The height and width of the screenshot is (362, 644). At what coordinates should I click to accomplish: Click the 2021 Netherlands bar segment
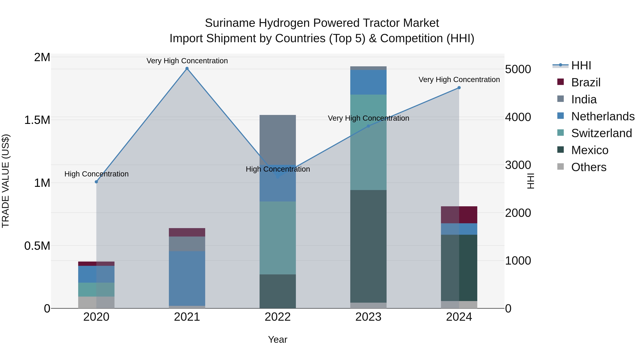[187, 279]
